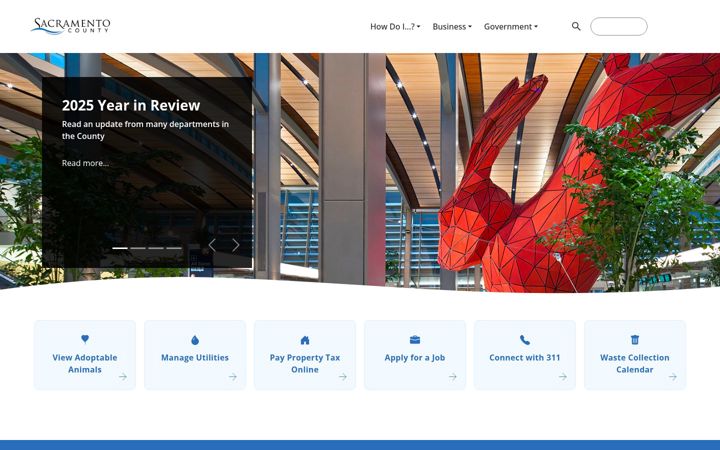Open Waste Collection Calendar link

click(x=635, y=355)
